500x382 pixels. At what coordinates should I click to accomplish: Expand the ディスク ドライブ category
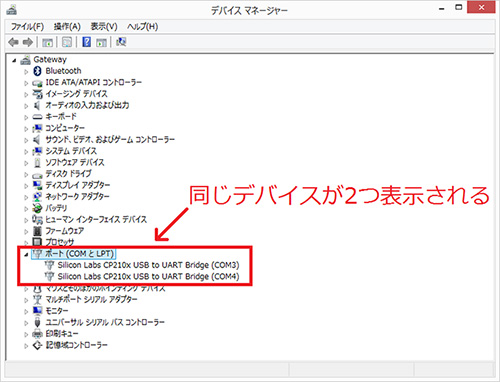click(26, 174)
